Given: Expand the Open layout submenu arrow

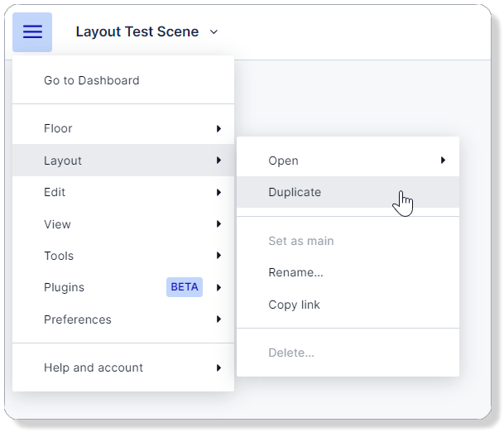Looking at the screenshot, I should [444, 161].
